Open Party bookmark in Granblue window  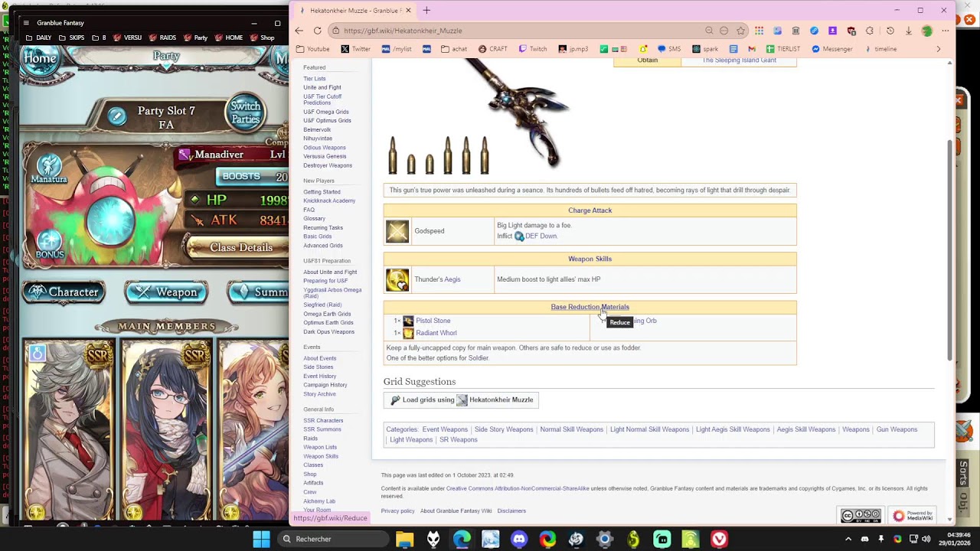pos(195,37)
